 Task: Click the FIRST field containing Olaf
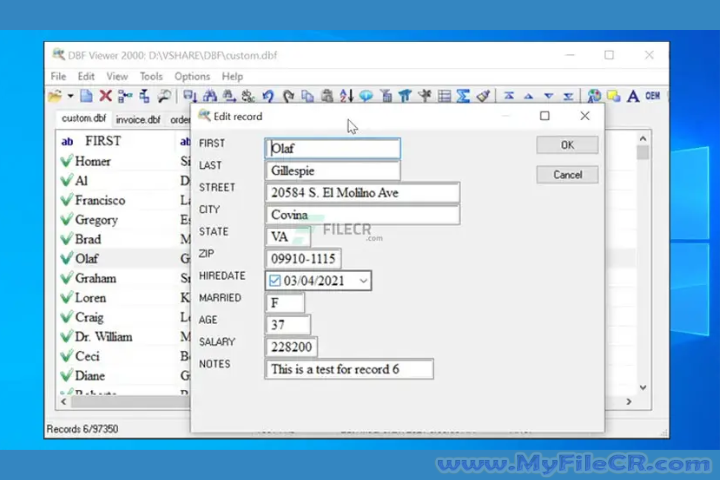tap(332, 148)
